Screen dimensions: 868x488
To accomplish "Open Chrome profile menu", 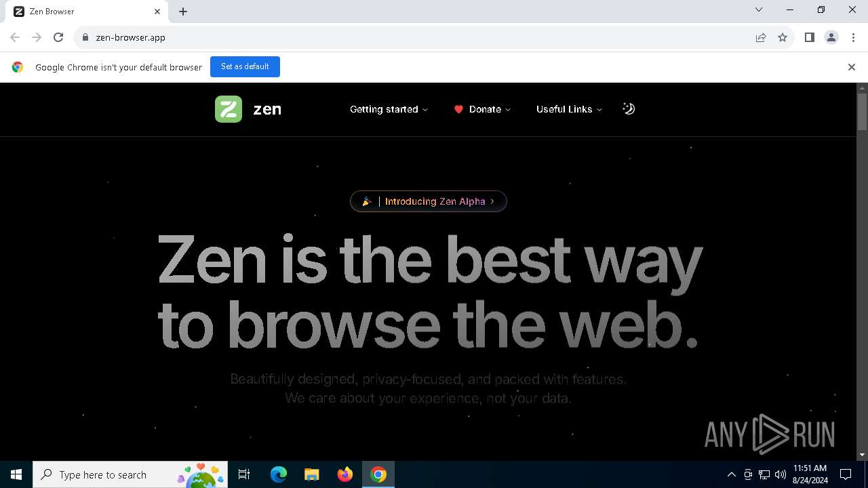I will pos(831,37).
